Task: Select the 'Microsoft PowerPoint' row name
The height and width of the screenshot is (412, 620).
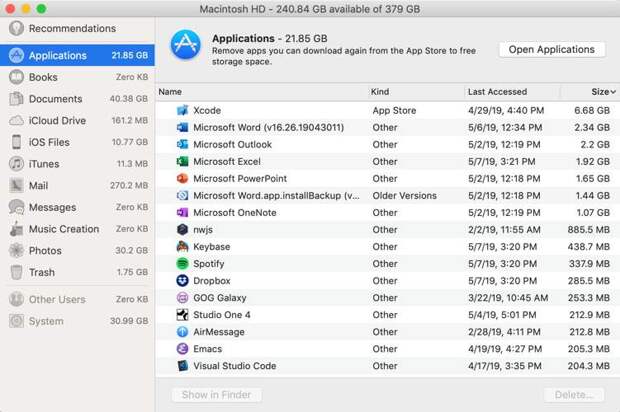Action: click(240, 179)
